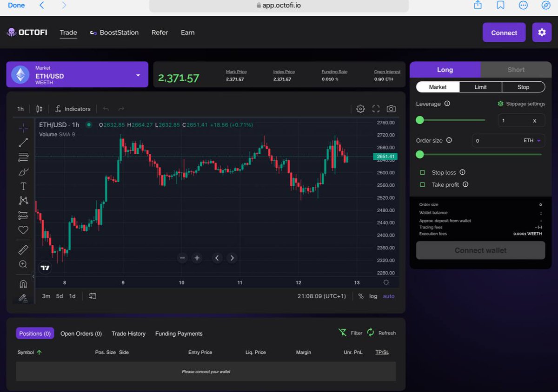Open the Earn page
The width and height of the screenshot is (558, 392).
coord(188,33)
